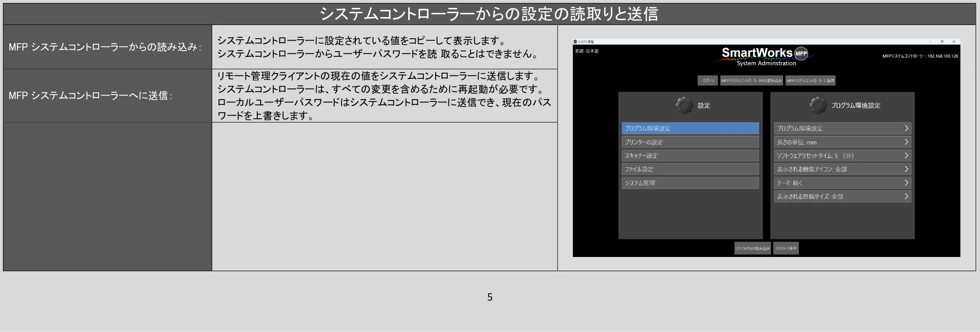Image resolution: width=980 pixels, height=332 pixels.
Task: Expand 表示される原稿サイズ: 全部 row
Action: coord(842,197)
